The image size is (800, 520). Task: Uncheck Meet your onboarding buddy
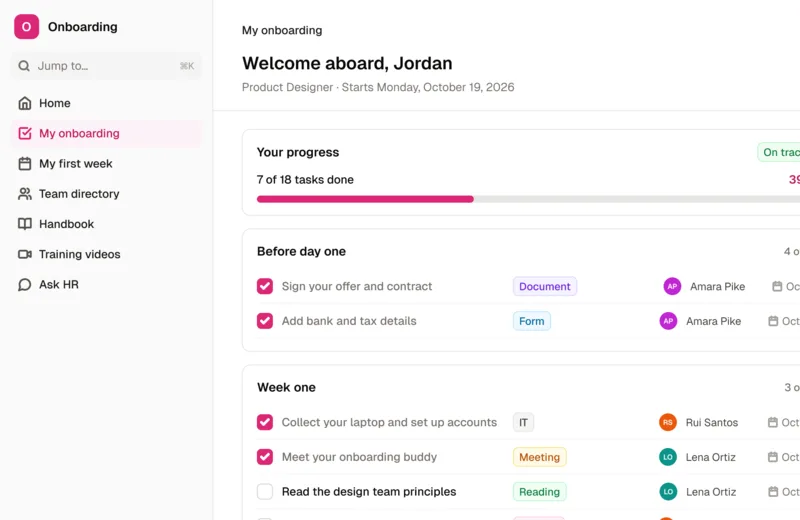[265, 457]
